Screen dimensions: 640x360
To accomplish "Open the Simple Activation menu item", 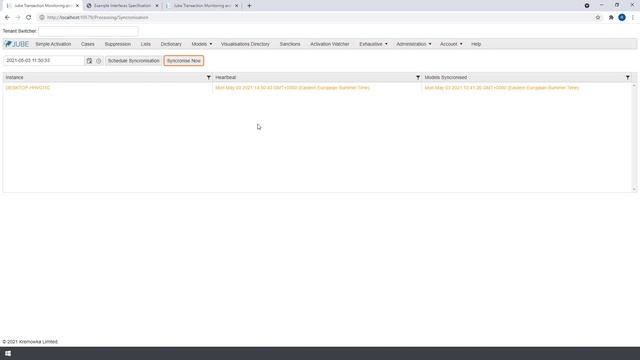I will [53, 44].
